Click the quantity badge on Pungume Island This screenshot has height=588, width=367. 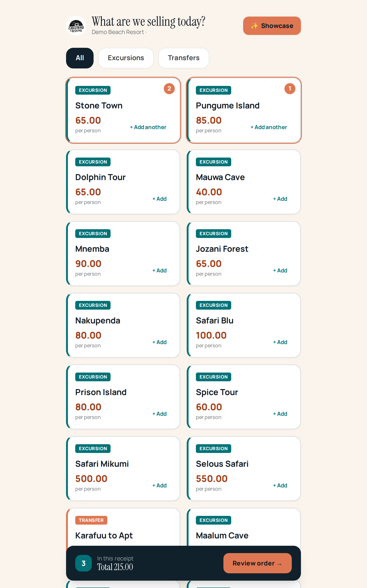coord(290,89)
